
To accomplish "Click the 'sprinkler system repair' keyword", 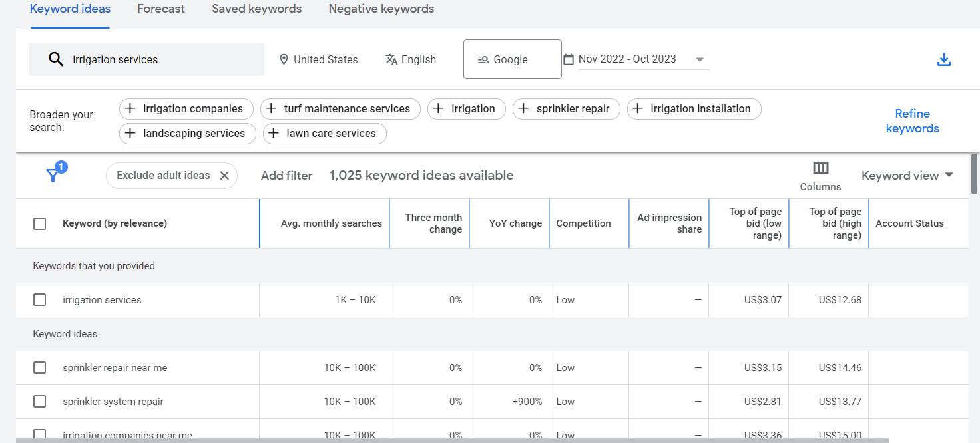I will 113,402.
